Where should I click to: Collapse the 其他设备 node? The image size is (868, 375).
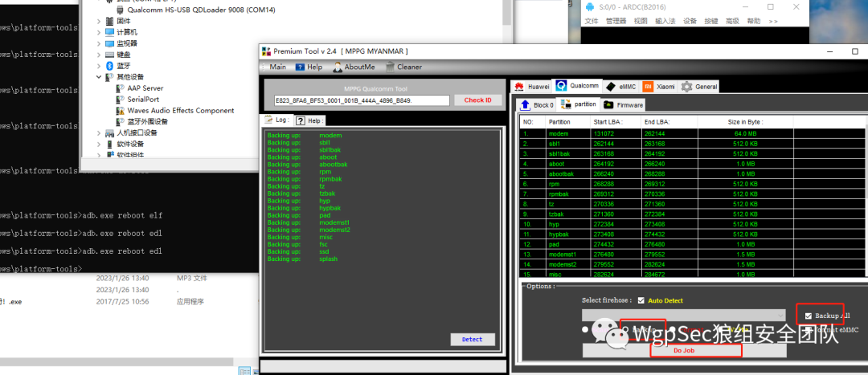(x=99, y=77)
